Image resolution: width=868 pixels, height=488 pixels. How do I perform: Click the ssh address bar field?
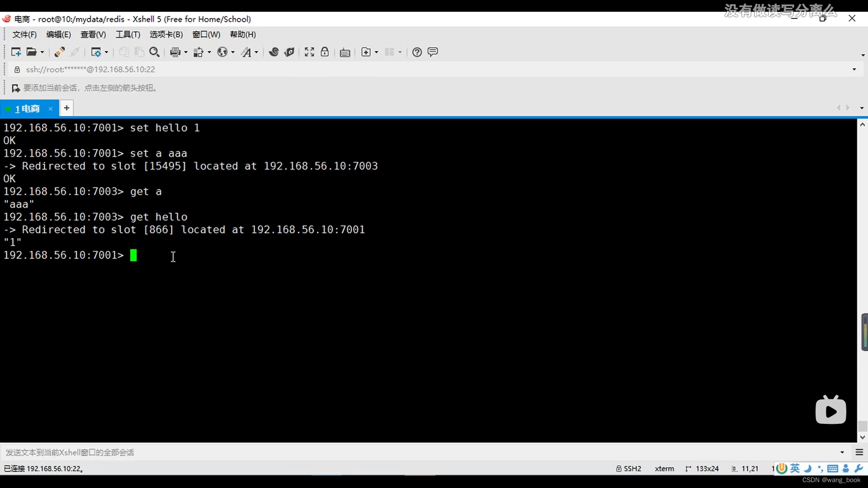point(434,70)
